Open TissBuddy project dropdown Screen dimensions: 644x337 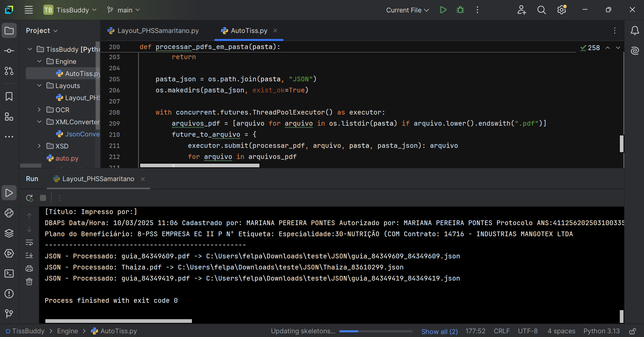click(x=70, y=10)
